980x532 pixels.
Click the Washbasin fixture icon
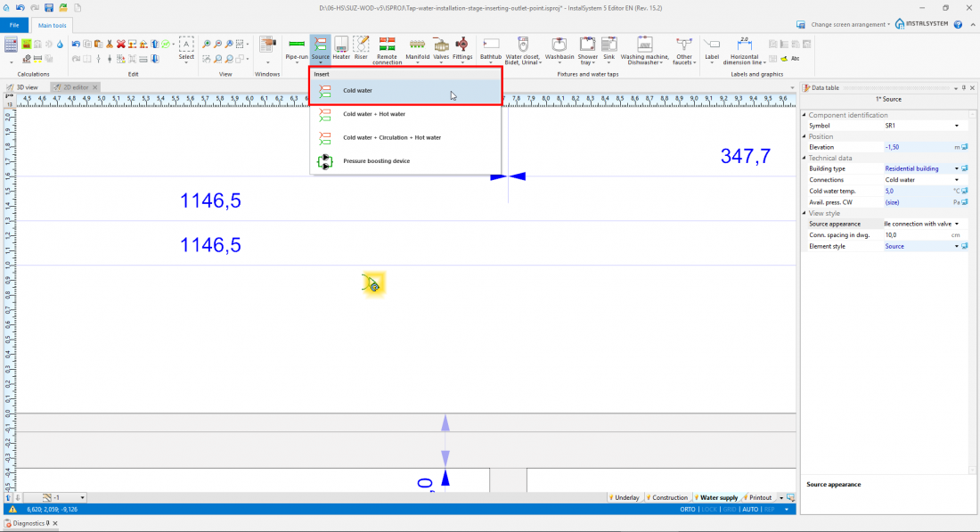[559, 44]
